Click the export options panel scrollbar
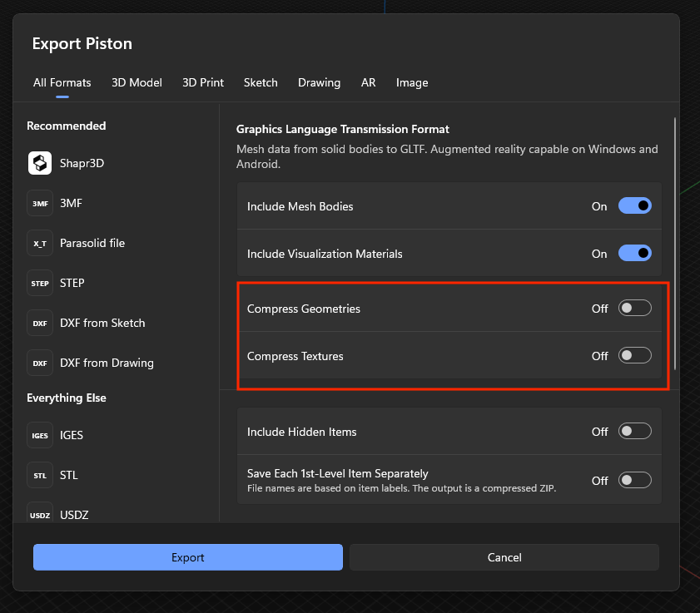 [674, 244]
